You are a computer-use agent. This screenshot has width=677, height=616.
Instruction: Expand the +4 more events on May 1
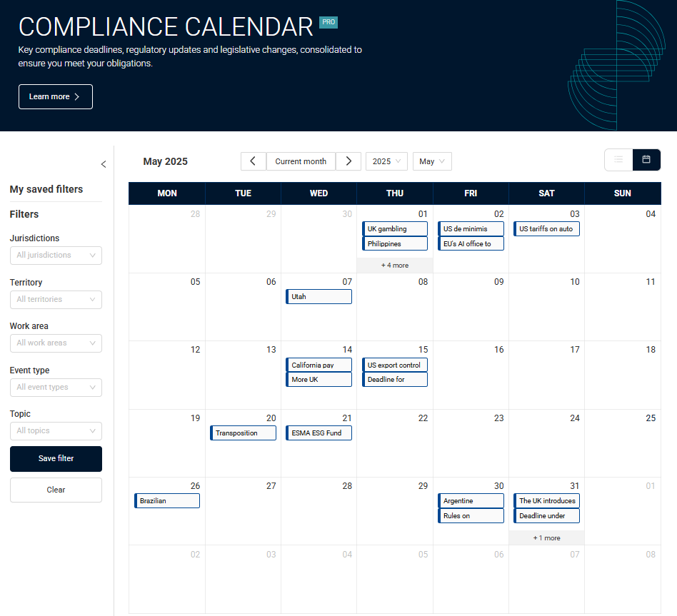click(x=395, y=264)
